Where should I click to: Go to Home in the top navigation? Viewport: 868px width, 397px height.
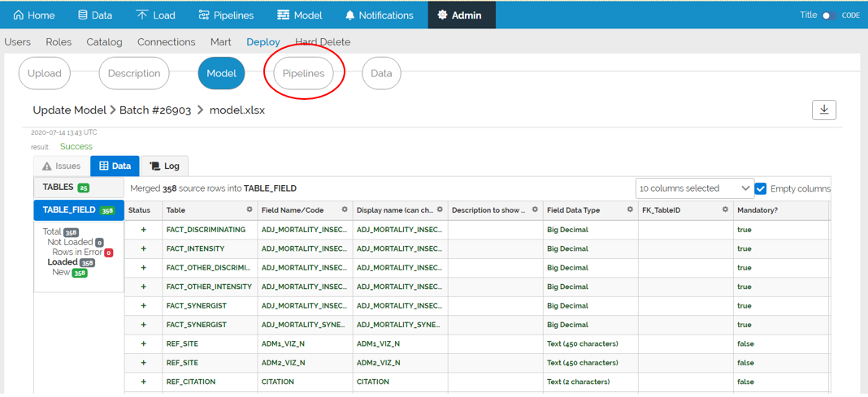pos(34,15)
